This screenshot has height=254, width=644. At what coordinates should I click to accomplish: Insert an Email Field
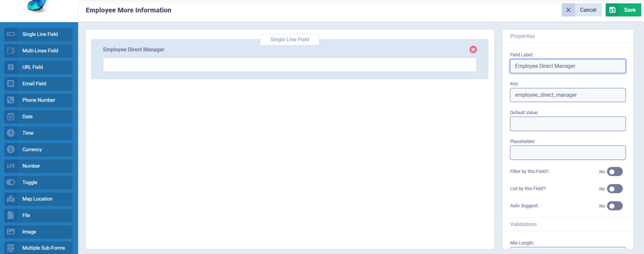38,83
